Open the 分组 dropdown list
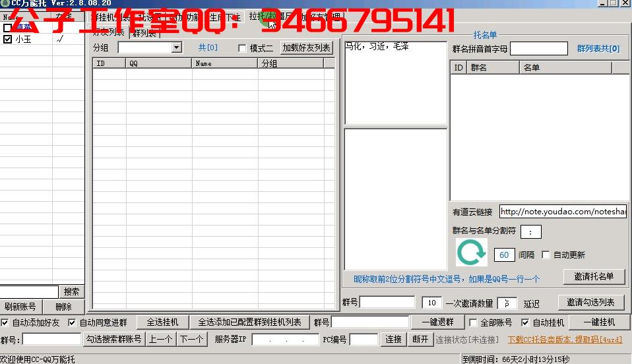Screen dimensions: 632x364 (177, 47)
